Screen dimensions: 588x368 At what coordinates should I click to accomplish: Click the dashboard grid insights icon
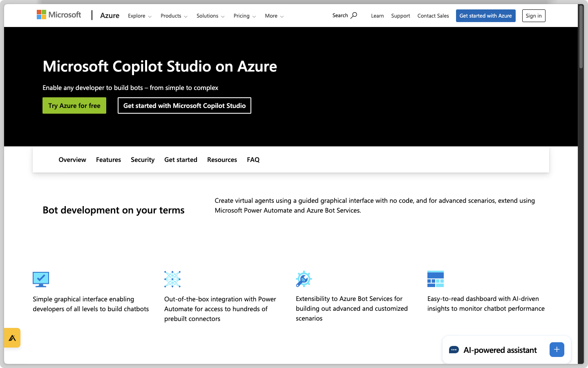point(435,279)
